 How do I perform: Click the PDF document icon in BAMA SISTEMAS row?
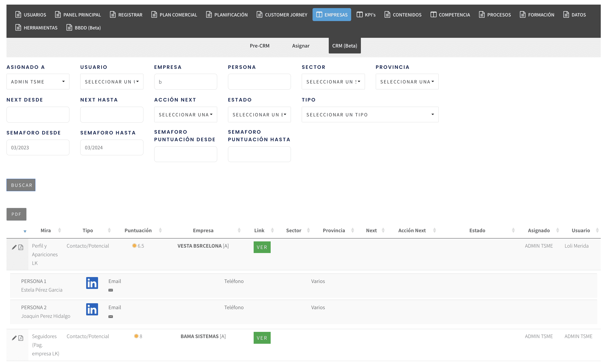(x=21, y=338)
